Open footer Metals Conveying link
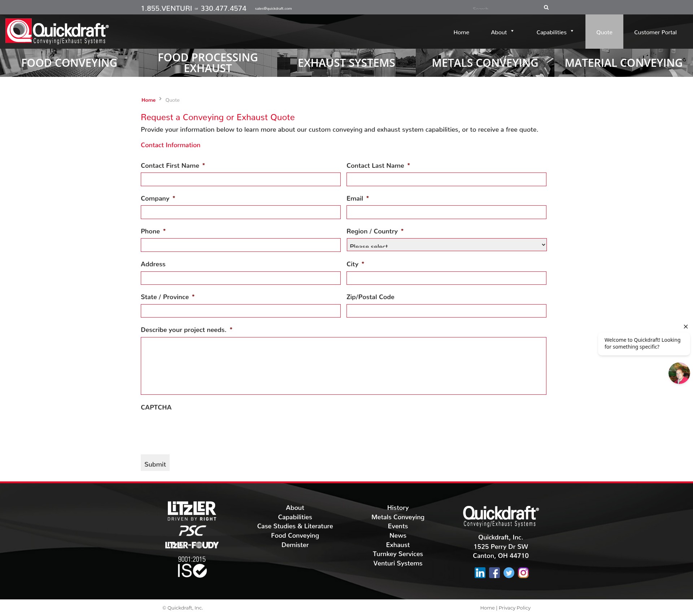Screen dimensions: 693x616 (398, 517)
